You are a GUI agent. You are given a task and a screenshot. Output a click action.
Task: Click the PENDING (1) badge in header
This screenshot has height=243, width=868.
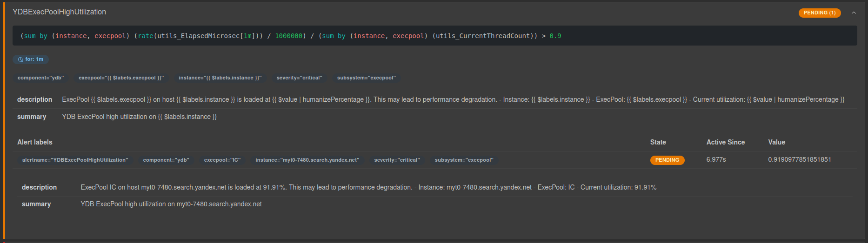click(819, 13)
